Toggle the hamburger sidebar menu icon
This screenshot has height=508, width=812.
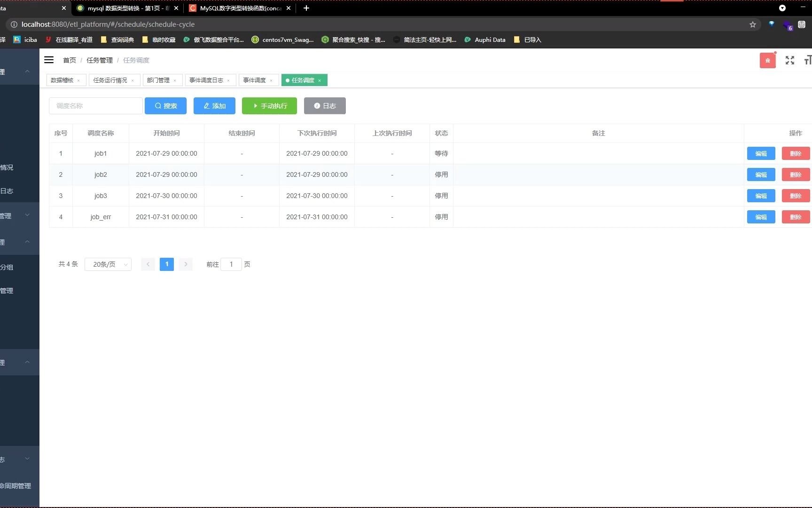pyautogui.click(x=49, y=60)
